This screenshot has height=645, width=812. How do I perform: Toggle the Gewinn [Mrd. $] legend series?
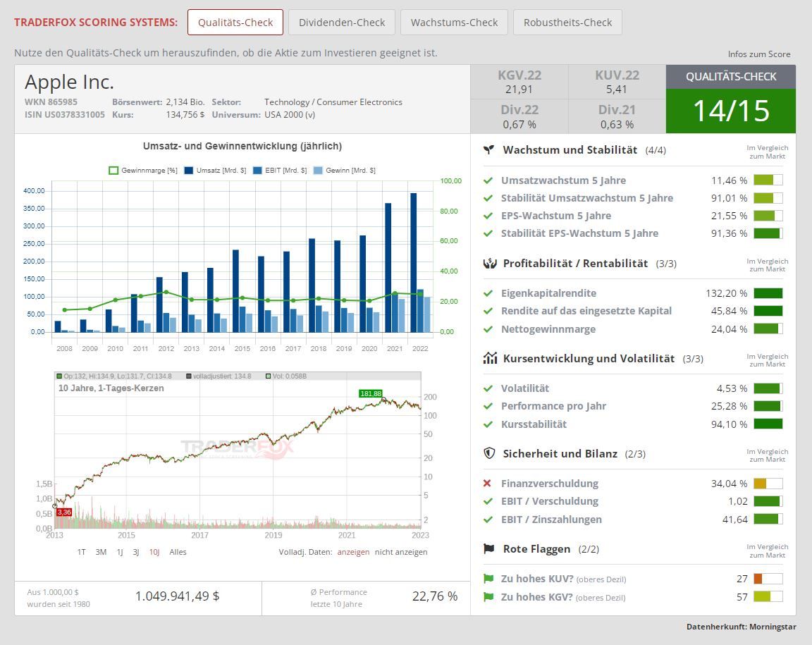click(345, 171)
